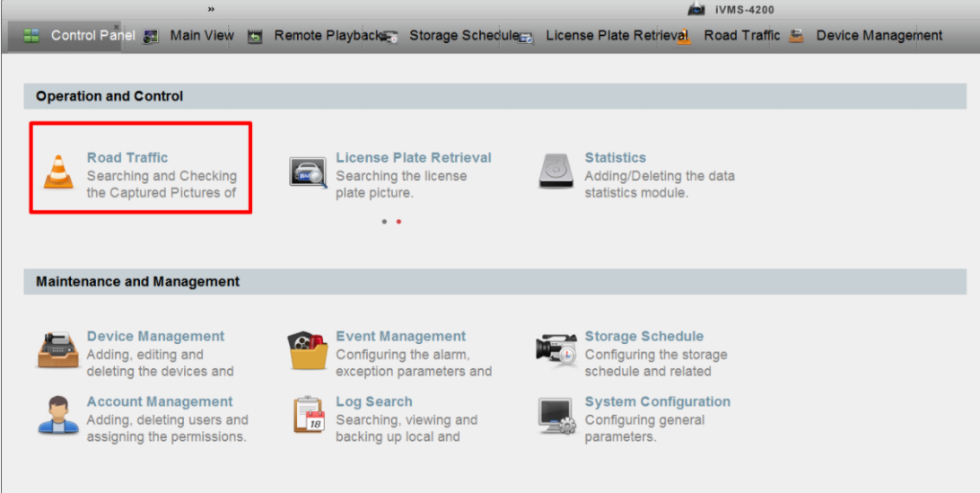Open the Statistics hard disk icon

click(556, 172)
